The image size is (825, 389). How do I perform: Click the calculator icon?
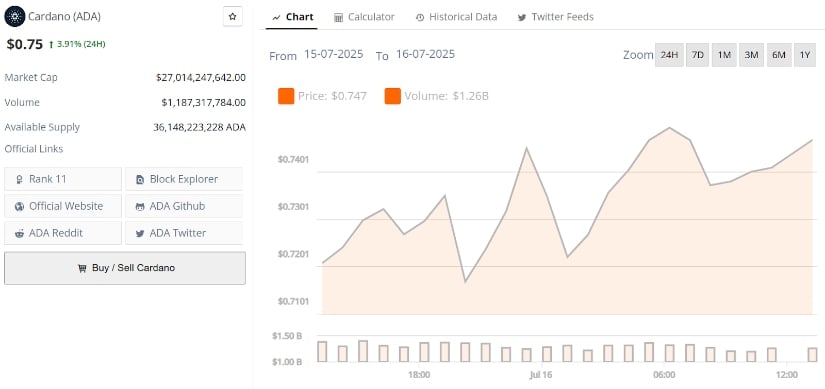339,17
